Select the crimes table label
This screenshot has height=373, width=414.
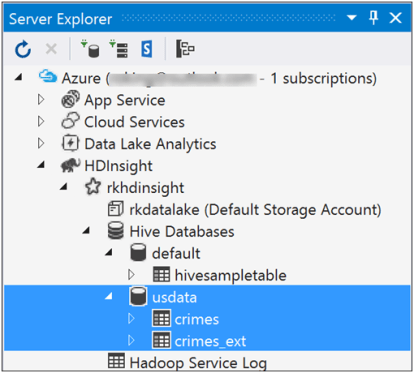[x=197, y=319]
